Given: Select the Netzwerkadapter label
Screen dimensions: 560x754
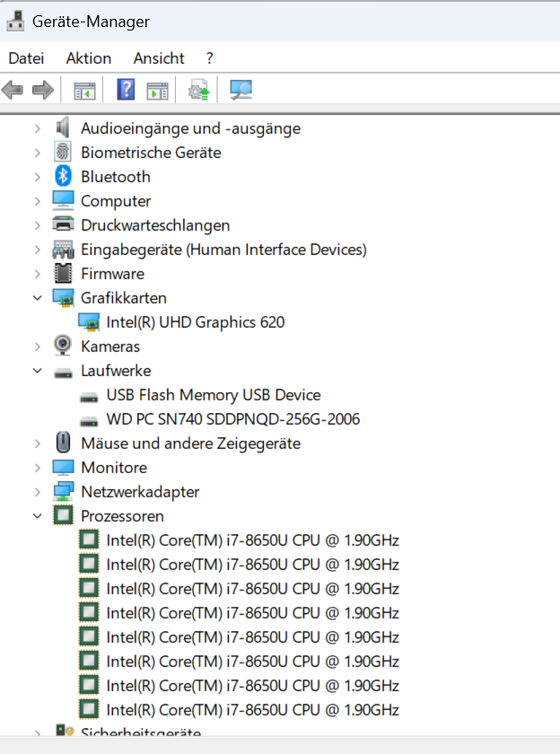Looking at the screenshot, I should tap(140, 492).
